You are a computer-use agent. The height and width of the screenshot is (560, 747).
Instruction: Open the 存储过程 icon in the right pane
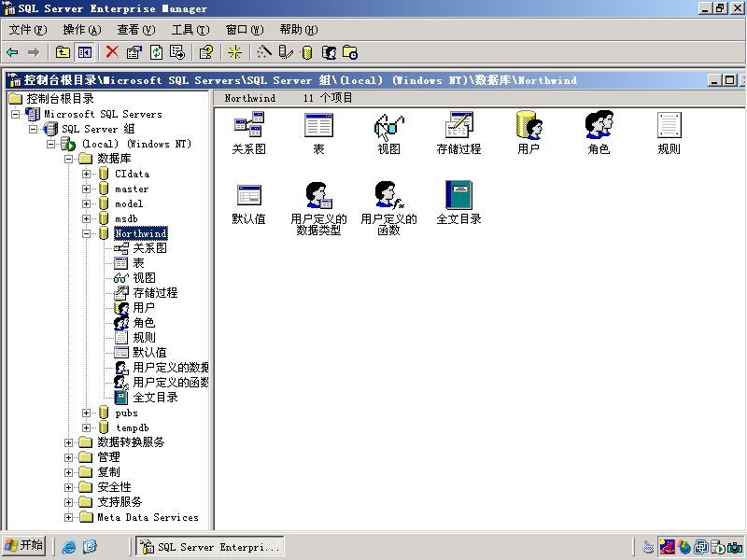(458, 125)
